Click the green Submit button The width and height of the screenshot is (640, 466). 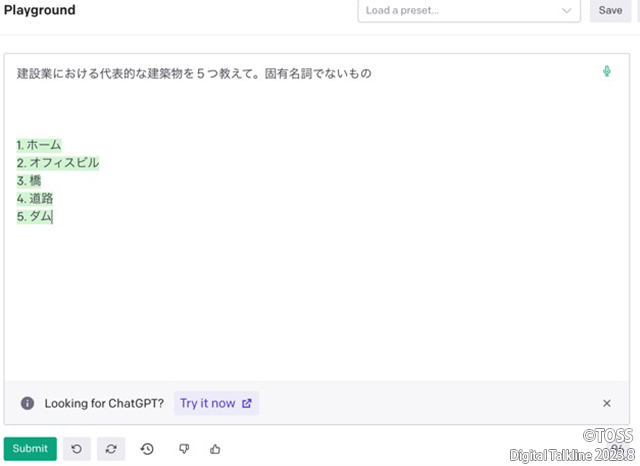(x=30, y=449)
